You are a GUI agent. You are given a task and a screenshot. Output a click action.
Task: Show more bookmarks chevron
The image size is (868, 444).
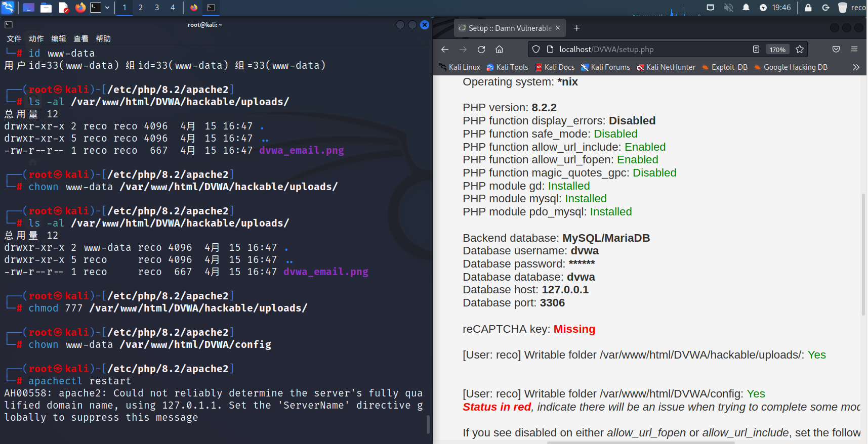[x=856, y=67]
